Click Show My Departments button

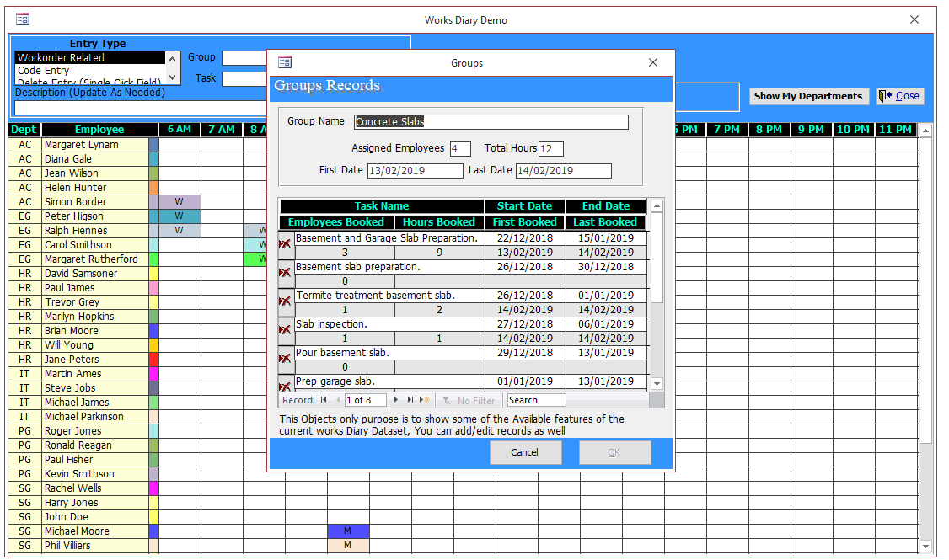tap(808, 96)
